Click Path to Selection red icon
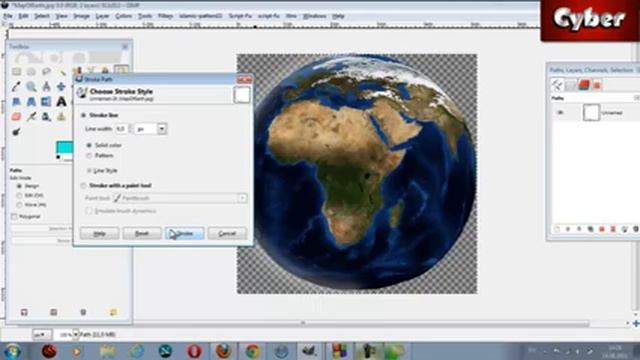 [x=602, y=229]
